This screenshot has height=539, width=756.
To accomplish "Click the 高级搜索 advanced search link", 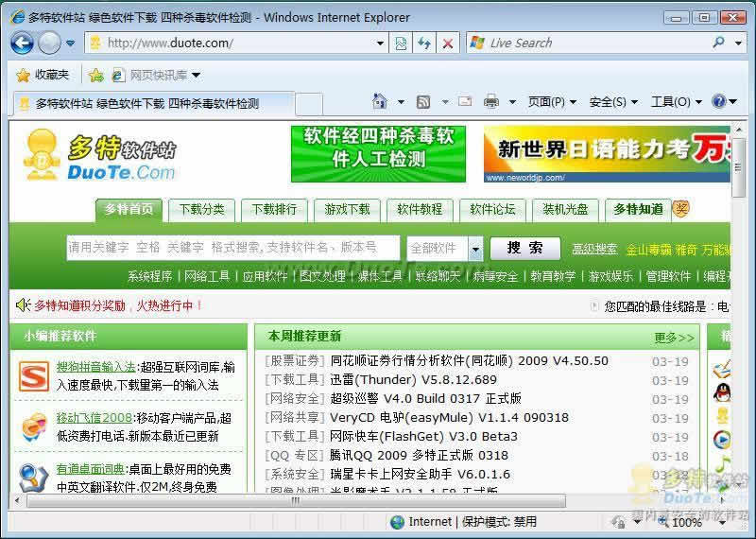I will pos(594,250).
